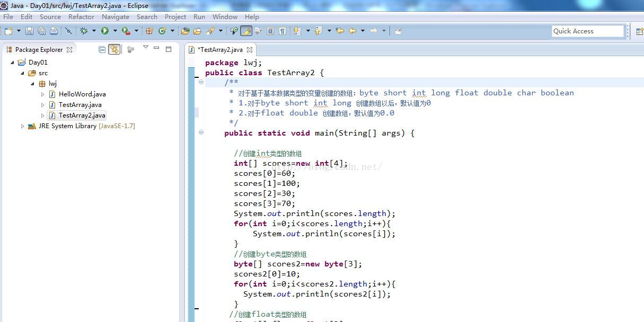Open the Run dropdown arrow

pos(115,31)
